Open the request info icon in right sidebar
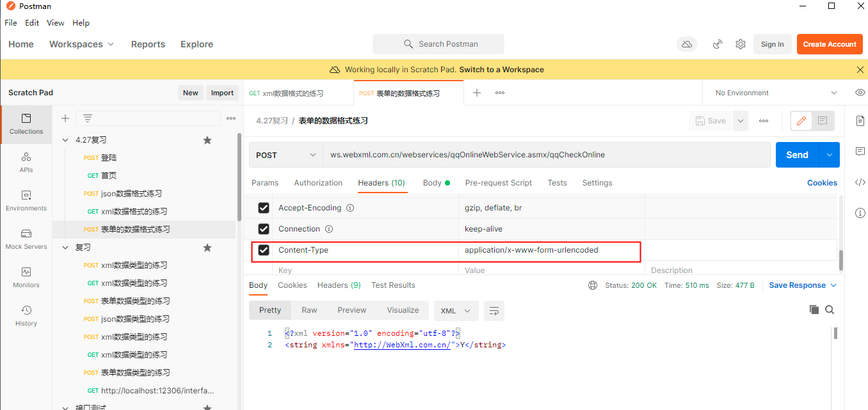 pyautogui.click(x=860, y=213)
